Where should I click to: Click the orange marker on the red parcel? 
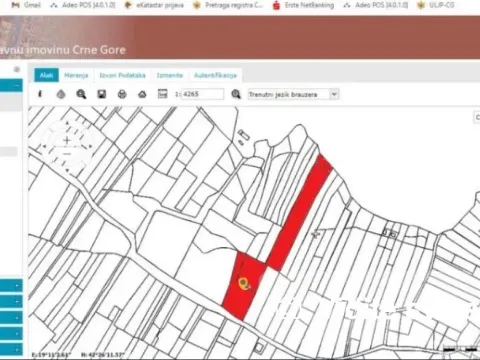[x=244, y=284]
